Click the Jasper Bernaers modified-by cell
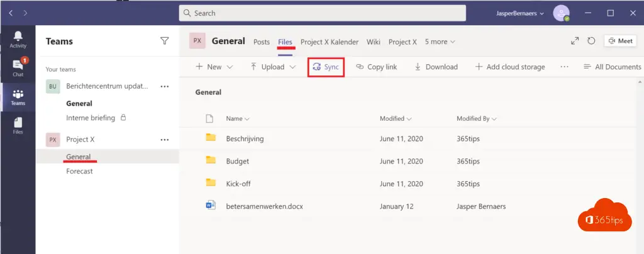This screenshot has width=644, height=254. coord(481,206)
